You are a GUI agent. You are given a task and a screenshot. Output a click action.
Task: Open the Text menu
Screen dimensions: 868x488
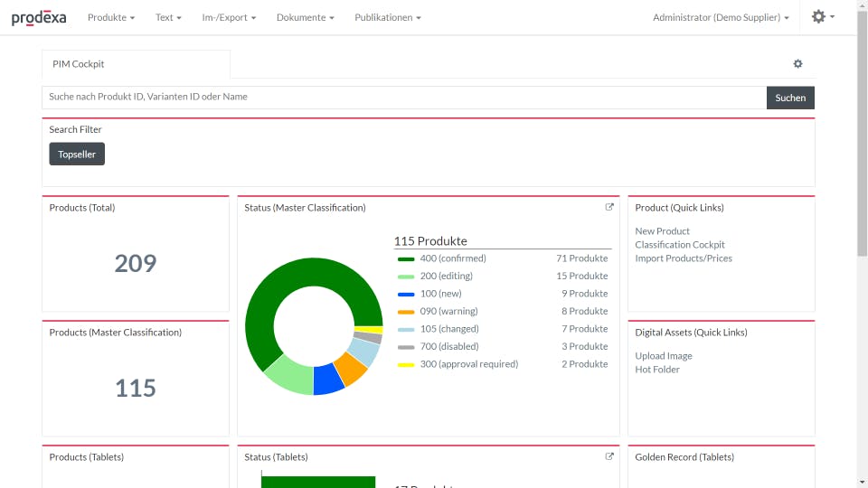pos(168,17)
